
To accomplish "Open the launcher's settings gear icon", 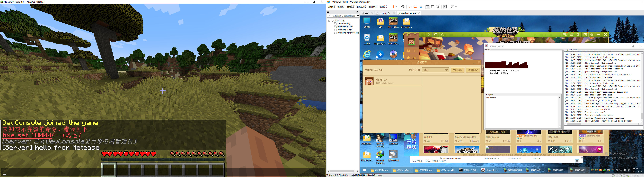I will pos(592,35).
